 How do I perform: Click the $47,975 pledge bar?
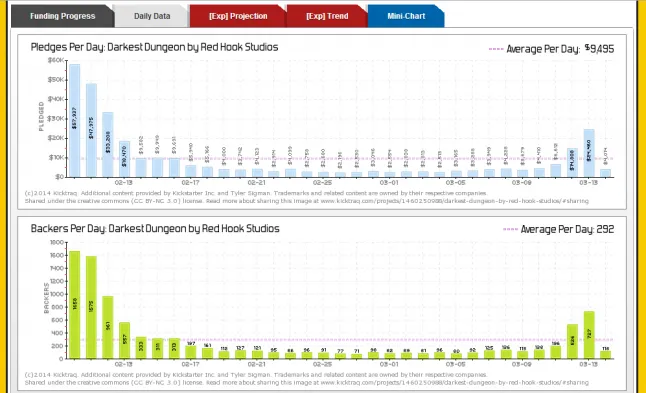click(x=91, y=130)
